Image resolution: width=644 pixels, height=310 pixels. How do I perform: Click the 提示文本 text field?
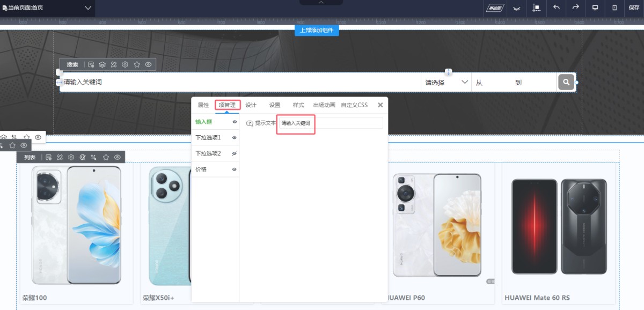[331, 123]
